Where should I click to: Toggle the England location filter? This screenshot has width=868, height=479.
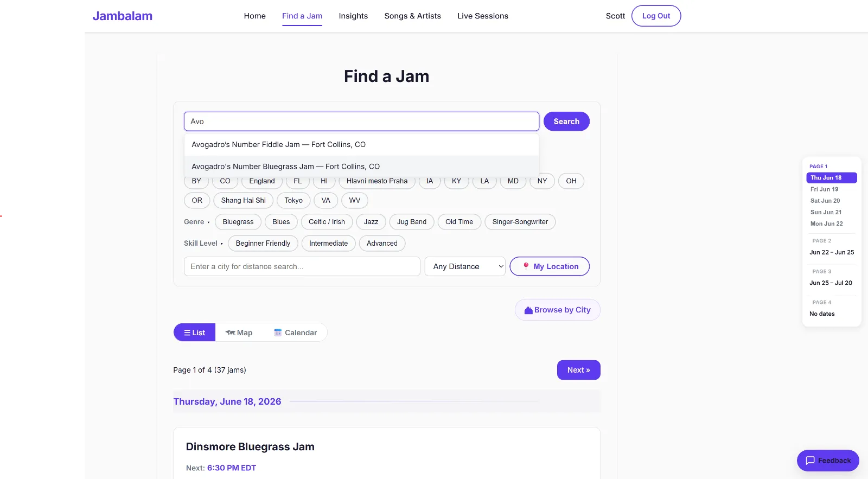pos(262,181)
